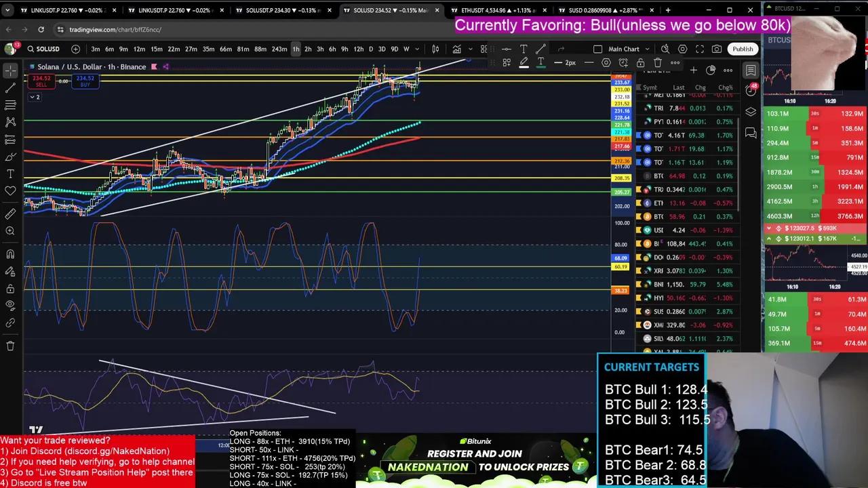The image size is (868, 488).
Task: Open the alerts panel in right sidebar
Action: click(x=751, y=91)
